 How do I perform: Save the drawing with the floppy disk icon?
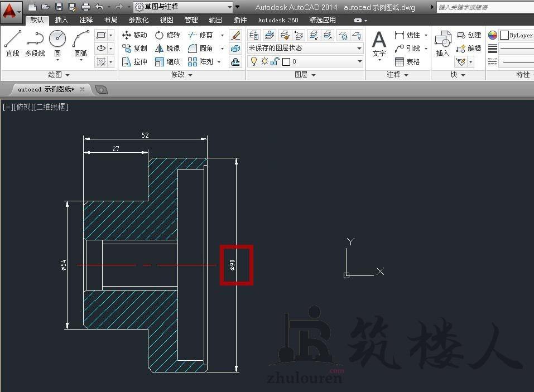click(x=59, y=7)
